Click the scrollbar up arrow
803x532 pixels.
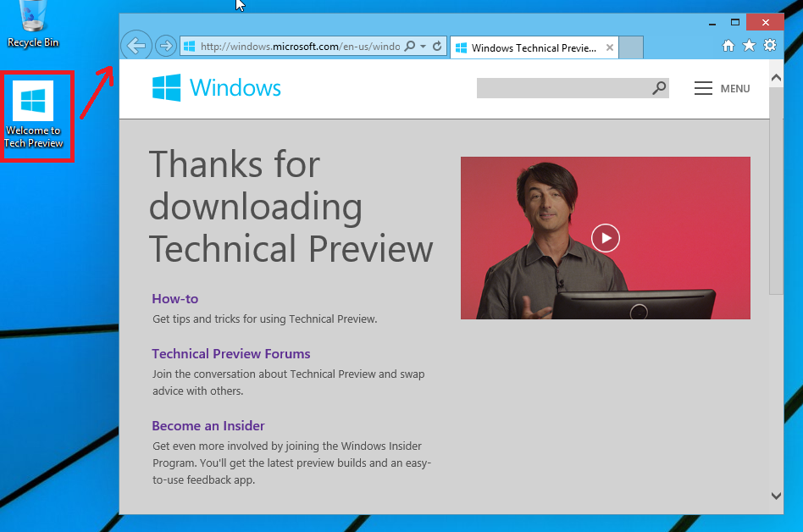click(776, 78)
